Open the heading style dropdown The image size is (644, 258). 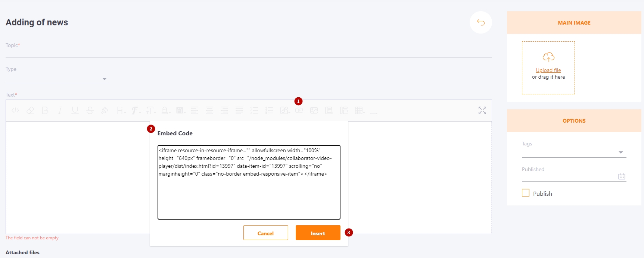pos(121,110)
